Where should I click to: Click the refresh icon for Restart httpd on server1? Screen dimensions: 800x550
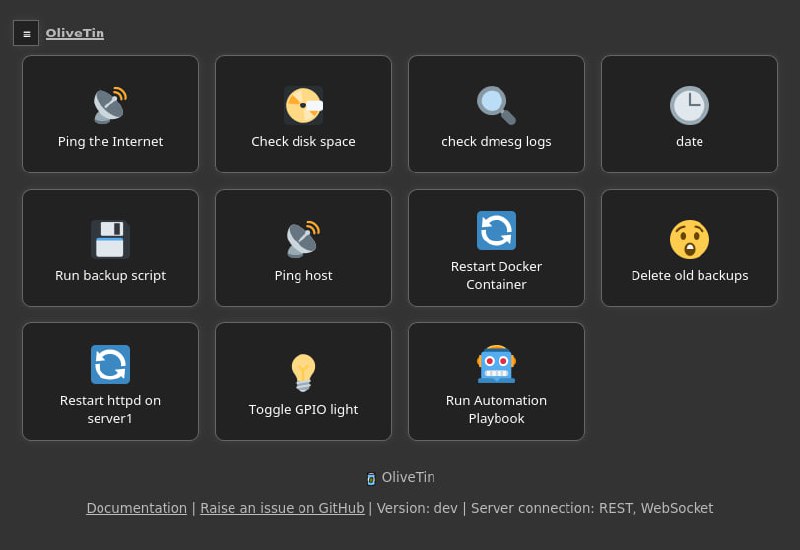tap(110, 364)
